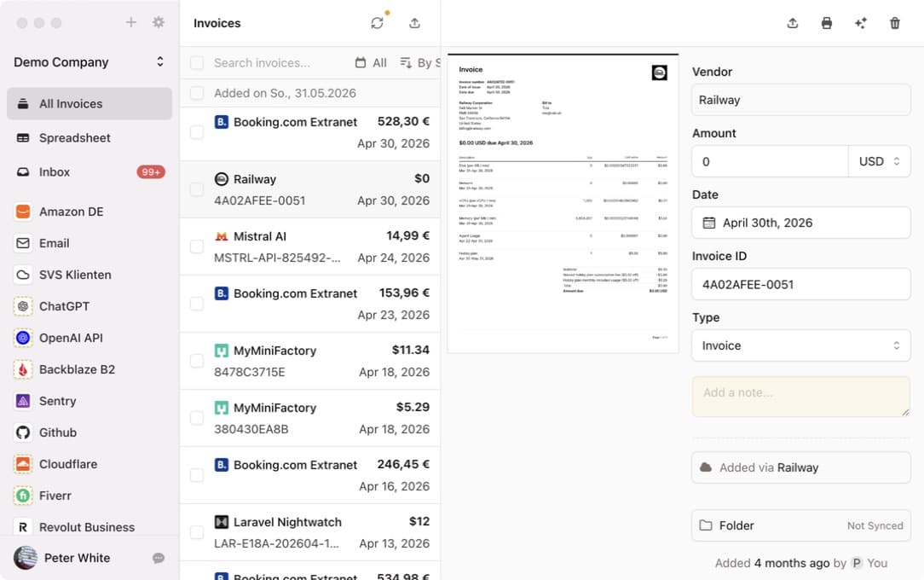924x580 pixels.
Task: Click the Folder Not Synced button
Action: pyautogui.click(x=801, y=525)
